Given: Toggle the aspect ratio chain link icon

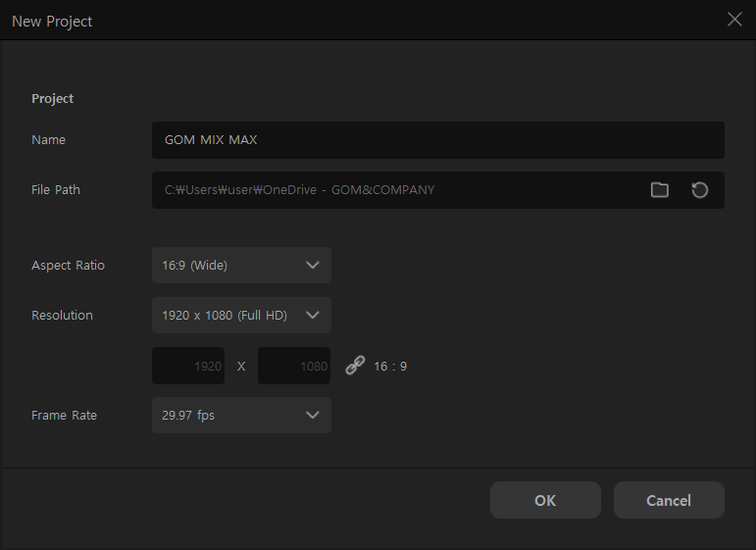Looking at the screenshot, I should point(355,366).
